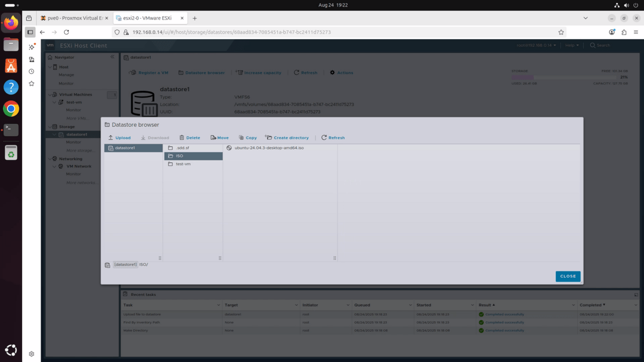Open the Actions menu on the datastore page
Image resolution: width=644 pixels, height=362 pixels.
(x=342, y=73)
